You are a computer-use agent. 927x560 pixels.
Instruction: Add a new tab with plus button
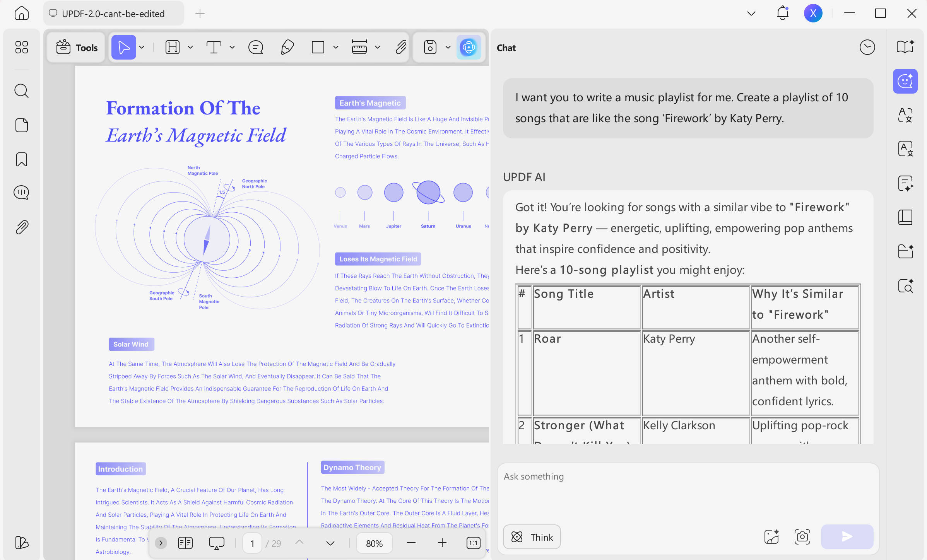click(x=200, y=14)
